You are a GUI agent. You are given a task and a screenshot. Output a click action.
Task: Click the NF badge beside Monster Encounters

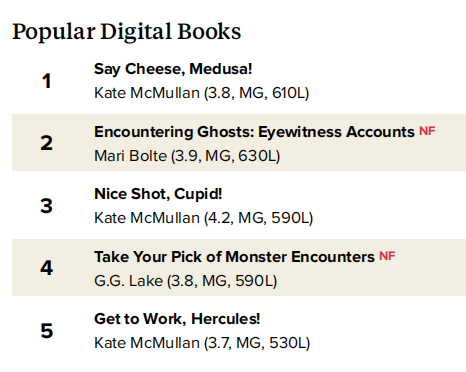pyautogui.click(x=387, y=256)
